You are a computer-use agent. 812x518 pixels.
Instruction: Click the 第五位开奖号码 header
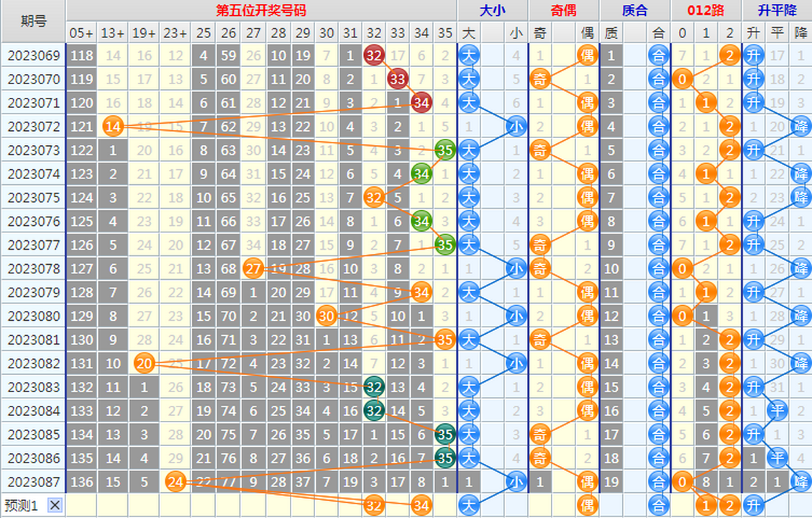(262, 10)
